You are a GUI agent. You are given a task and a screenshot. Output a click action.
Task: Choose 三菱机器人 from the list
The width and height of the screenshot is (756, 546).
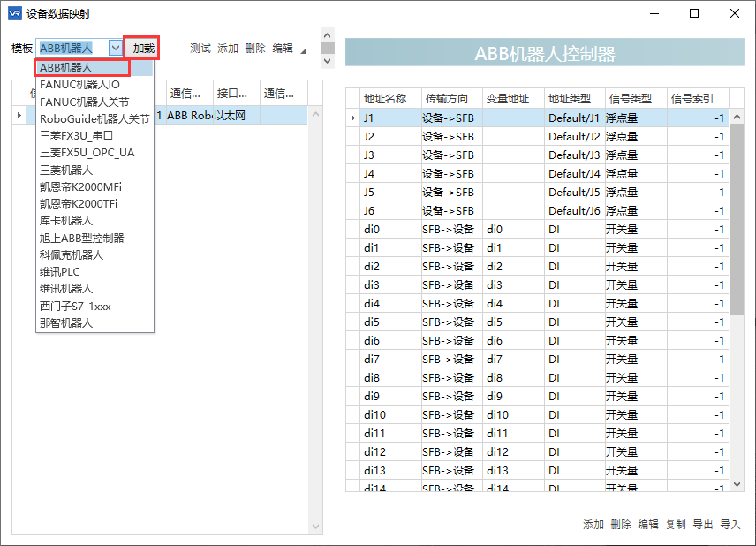click(94, 170)
